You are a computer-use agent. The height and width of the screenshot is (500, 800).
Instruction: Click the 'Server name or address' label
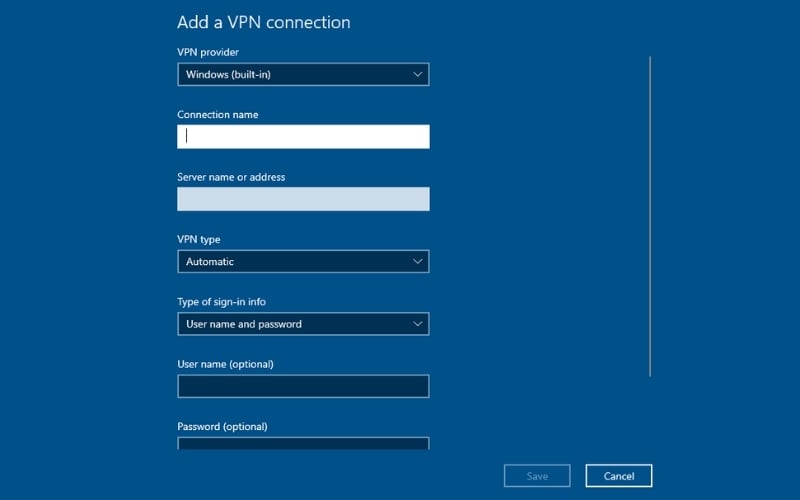coord(231,177)
